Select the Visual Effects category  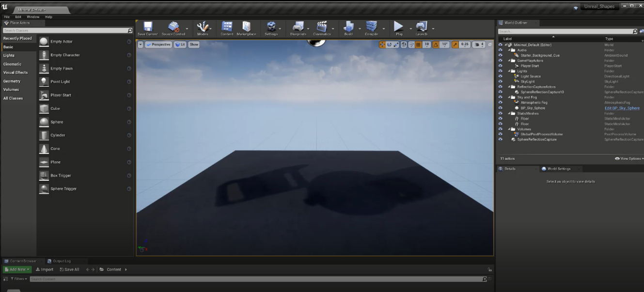(16, 73)
